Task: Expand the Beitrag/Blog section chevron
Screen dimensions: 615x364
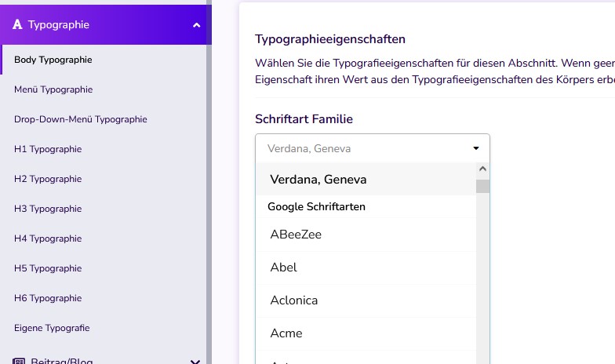Action: 195,361
